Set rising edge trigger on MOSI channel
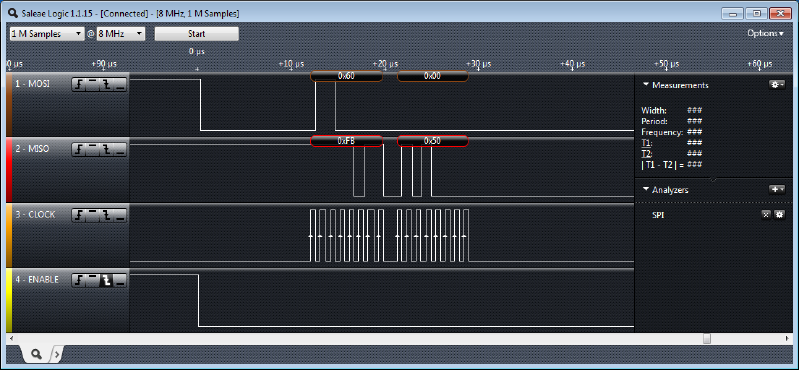Image resolution: width=799 pixels, height=370 pixels. pyautogui.click(x=79, y=85)
